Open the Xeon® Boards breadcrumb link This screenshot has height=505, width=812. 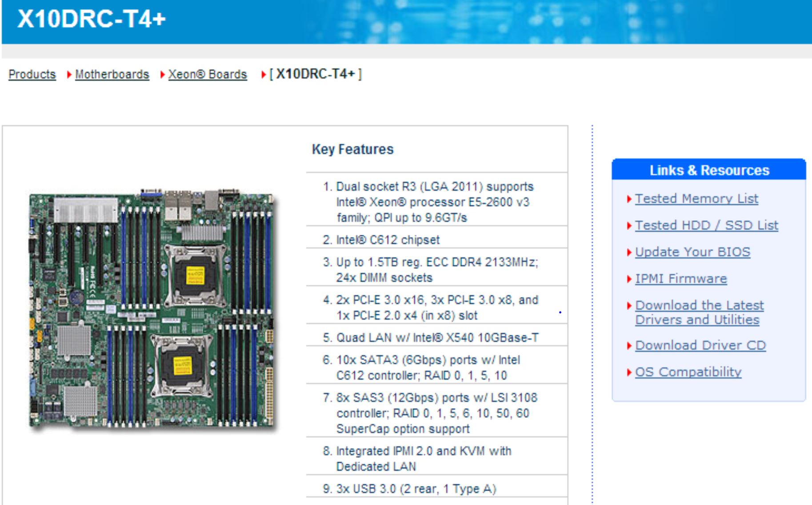point(208,74)
